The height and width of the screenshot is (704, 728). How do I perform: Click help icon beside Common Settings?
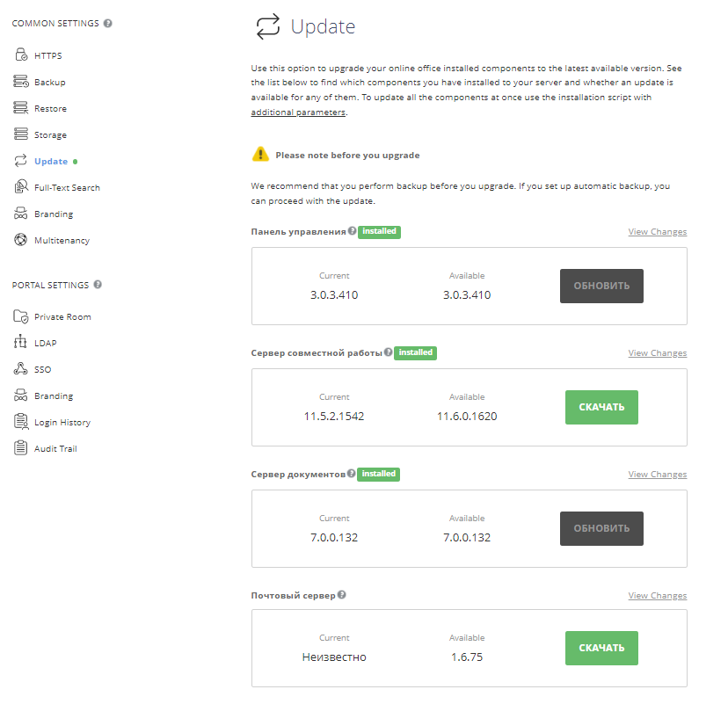108,23
